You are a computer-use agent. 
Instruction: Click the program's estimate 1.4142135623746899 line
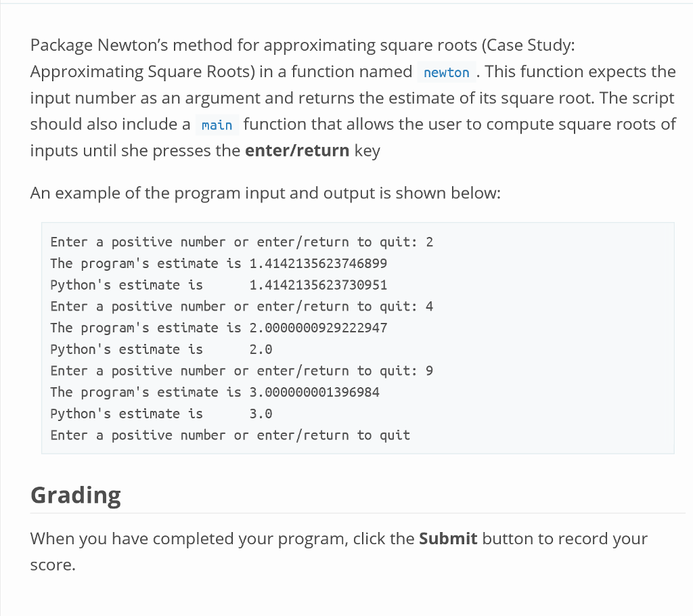219,263
